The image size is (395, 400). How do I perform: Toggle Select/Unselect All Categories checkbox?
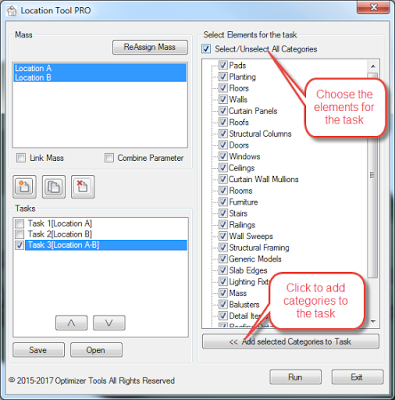(x=206, y=49)
